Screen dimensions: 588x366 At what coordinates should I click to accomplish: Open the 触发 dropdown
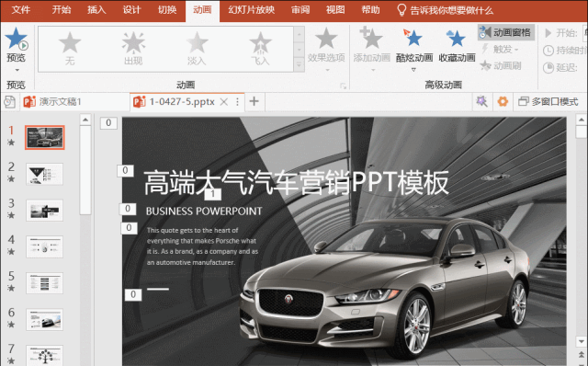pos(500,49)
